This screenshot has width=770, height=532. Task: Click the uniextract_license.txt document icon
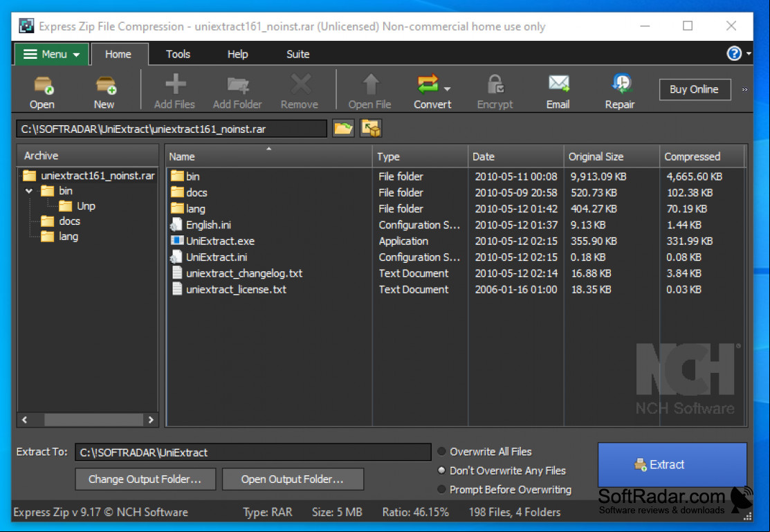(x=177, y=289)
